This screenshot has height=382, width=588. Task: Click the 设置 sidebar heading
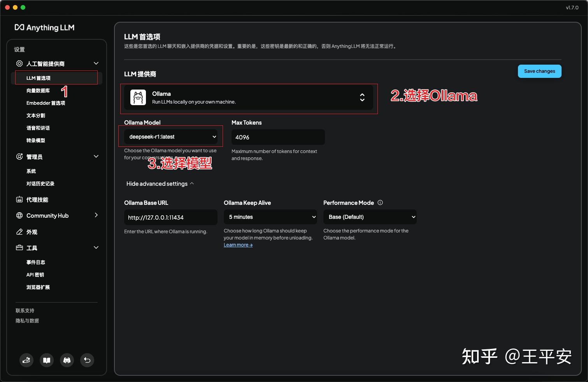click(x=19, y=49)
